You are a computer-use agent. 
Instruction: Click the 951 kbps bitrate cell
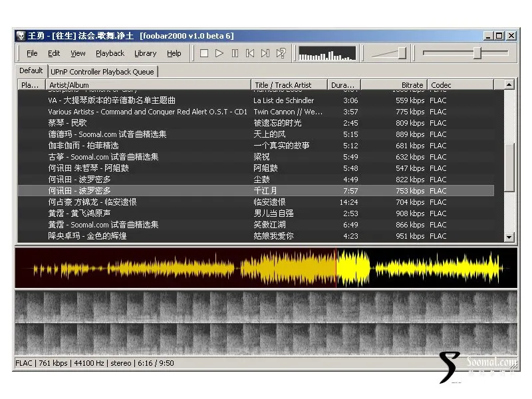click(x=410, y=236)
